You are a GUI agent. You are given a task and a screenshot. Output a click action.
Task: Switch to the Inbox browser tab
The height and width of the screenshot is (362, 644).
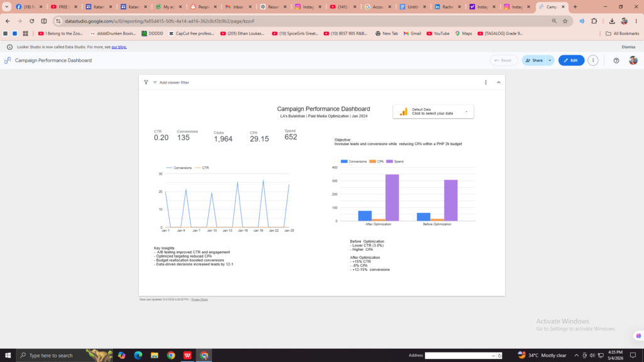click(237, 6)
